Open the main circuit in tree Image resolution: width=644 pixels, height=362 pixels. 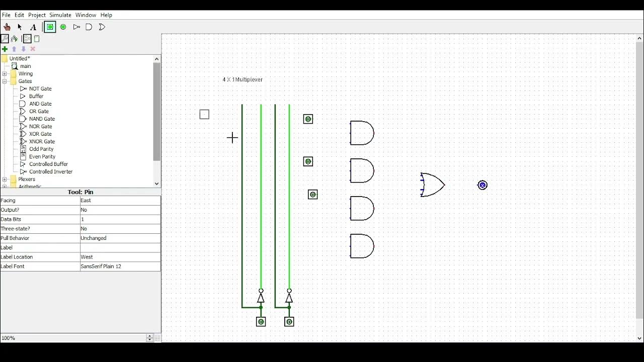click(x=25, y=66)
